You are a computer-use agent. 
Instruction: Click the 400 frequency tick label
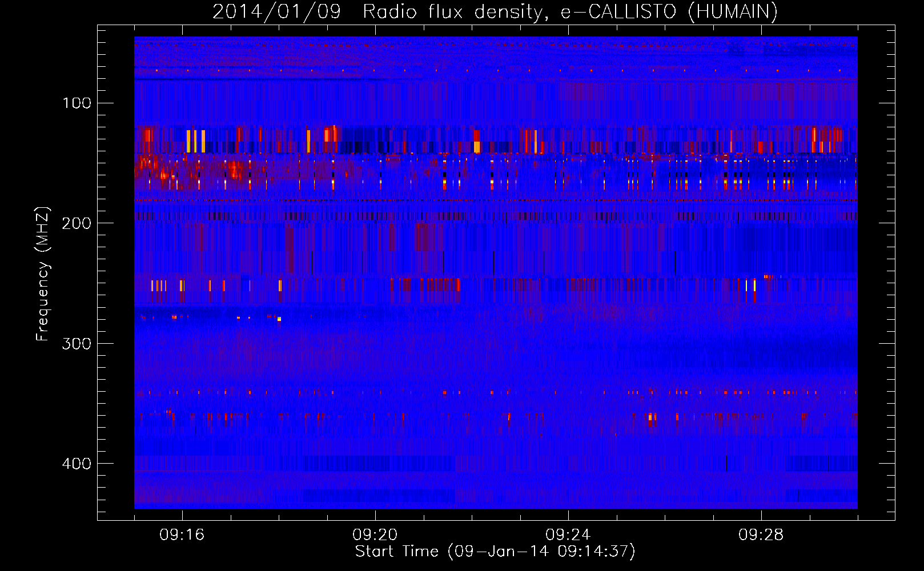click(x=77, y=464)
